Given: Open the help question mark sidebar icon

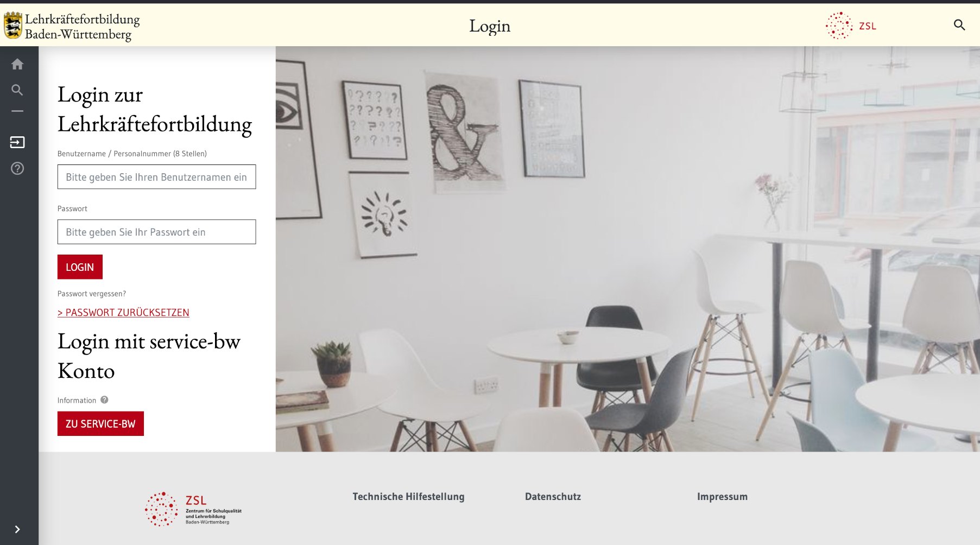Looking at the screenshot, I should [x=17, y=168].
